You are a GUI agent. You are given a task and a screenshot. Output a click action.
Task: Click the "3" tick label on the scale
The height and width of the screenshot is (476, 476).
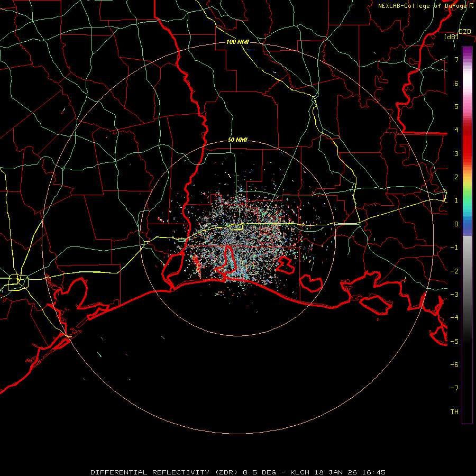(x=456, y=153)
